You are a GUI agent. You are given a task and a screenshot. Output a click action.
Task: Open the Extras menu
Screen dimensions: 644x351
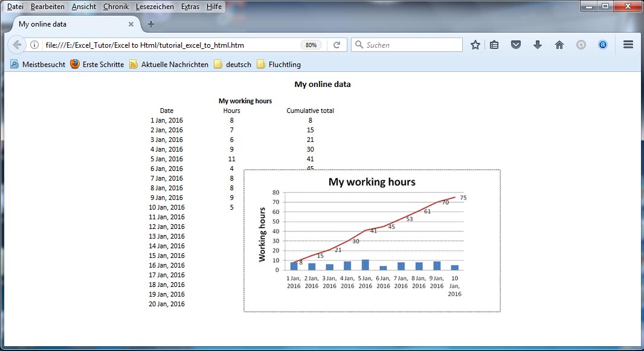tap(190, 7)
